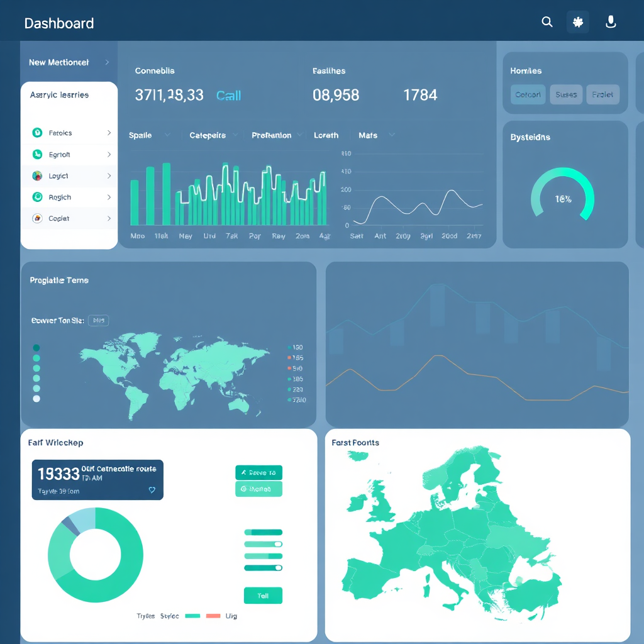Toggle the first switch bar above Tall
This screenshot has width=644, height=644.
[263, 533]
